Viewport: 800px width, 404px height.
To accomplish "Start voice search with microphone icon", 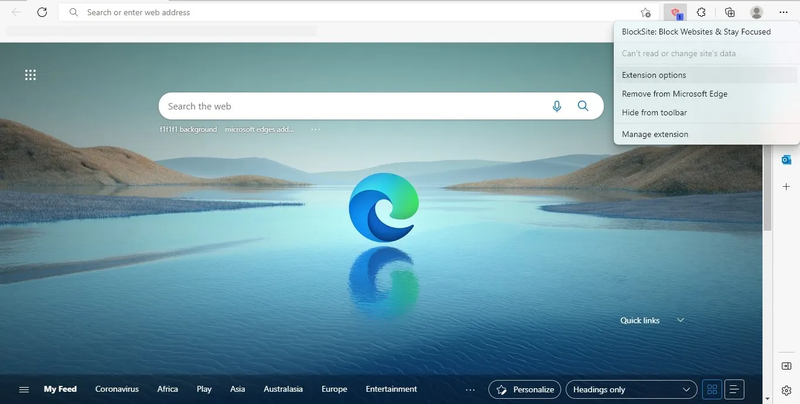I will point(557,106).
